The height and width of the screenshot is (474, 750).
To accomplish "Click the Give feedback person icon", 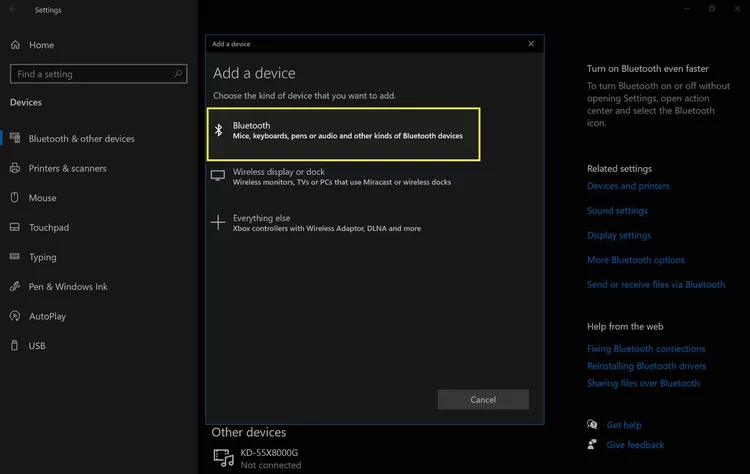I will [x=592, y=444].
